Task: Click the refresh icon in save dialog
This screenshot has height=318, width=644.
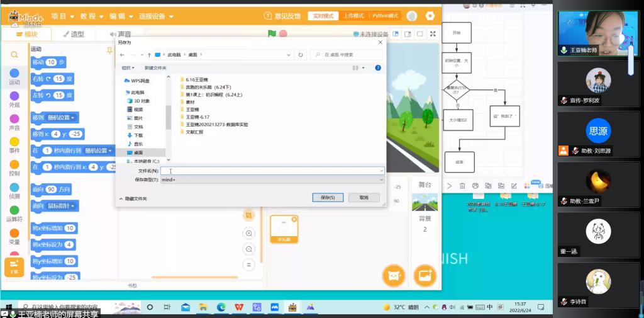Action: tap(301, 55)
